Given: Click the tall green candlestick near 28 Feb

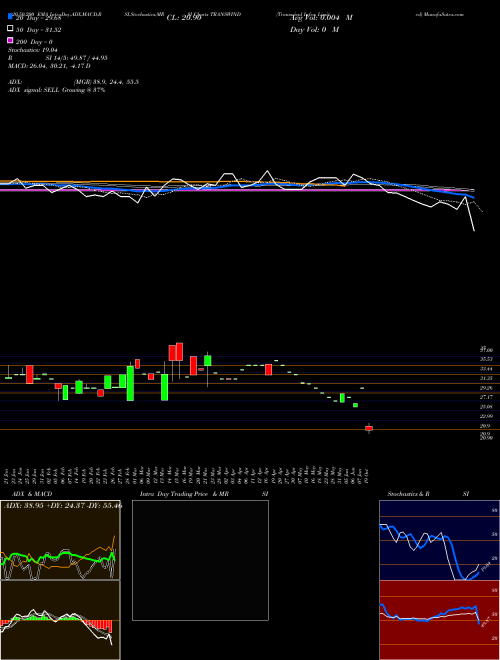Looking at the screenshot, I should pyautogui.click(x=130, y=383).
